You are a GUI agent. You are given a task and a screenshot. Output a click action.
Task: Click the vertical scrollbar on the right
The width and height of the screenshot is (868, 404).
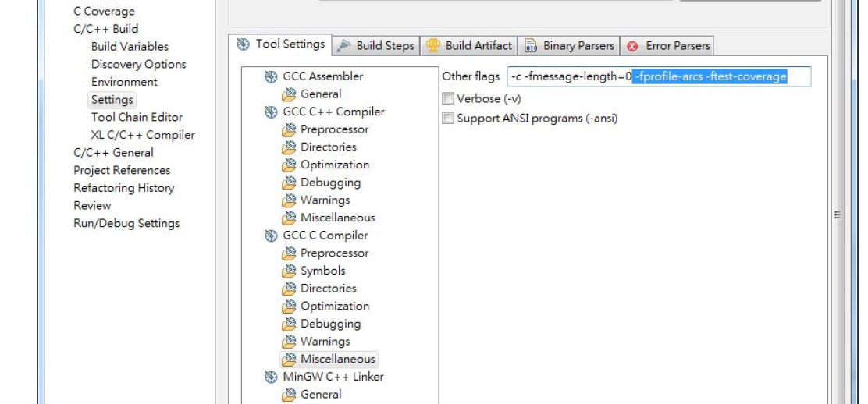click(x=838, y=214)
